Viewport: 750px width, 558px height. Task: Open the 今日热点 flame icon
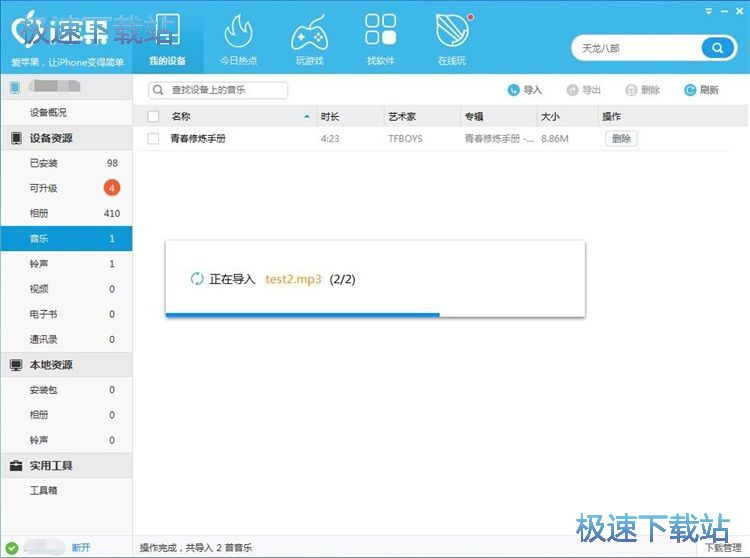(x=238, y=33)
